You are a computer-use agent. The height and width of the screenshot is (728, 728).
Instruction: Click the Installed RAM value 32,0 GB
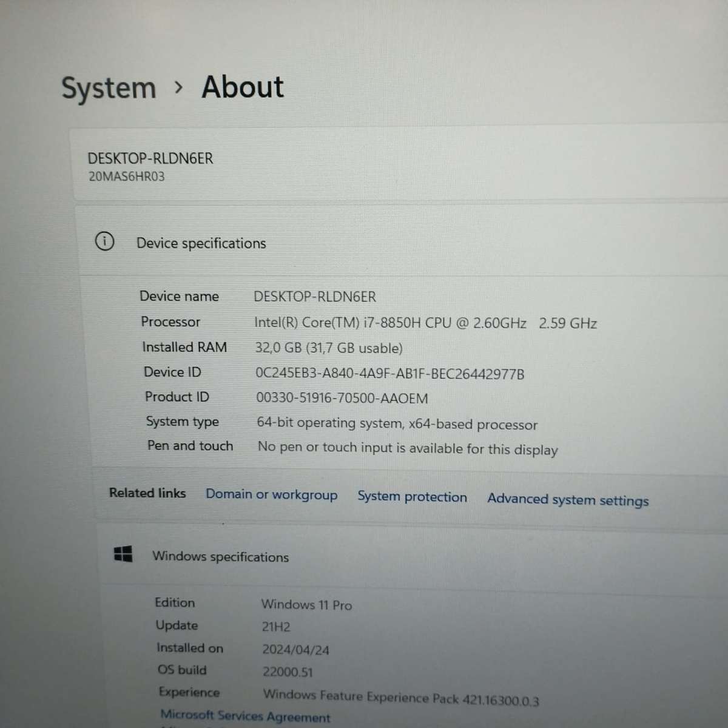(x=330, y=348)
